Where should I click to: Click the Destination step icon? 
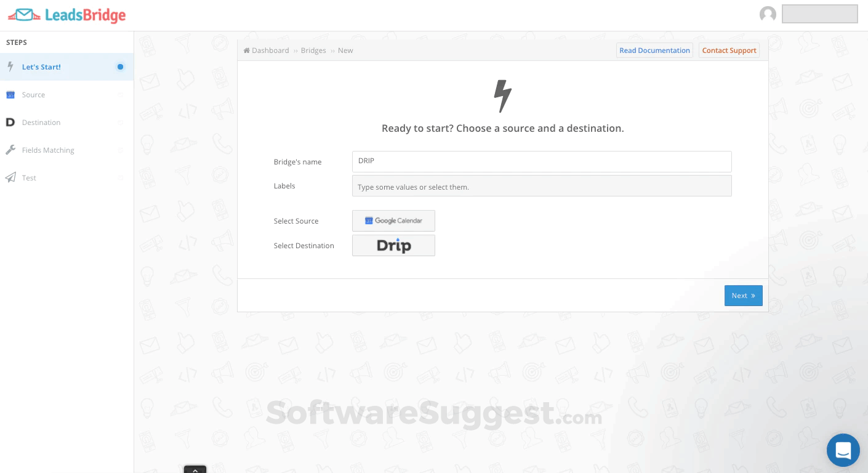pyautogui.click(x=10, y=122)
